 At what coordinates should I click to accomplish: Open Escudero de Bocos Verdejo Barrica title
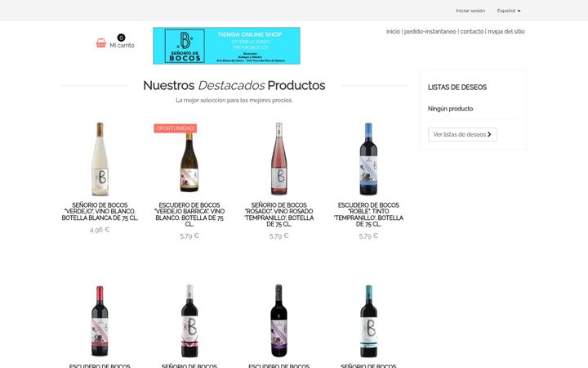[189, 214]
